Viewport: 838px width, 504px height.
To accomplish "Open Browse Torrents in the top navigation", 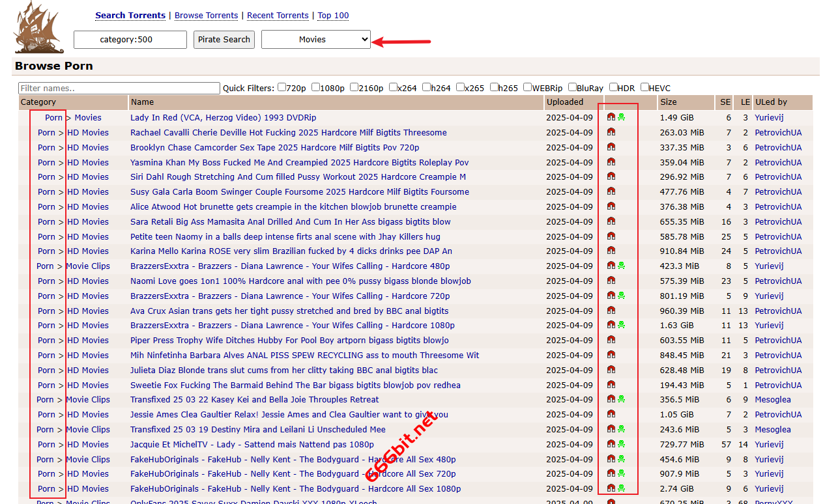I will coord(207,16).
